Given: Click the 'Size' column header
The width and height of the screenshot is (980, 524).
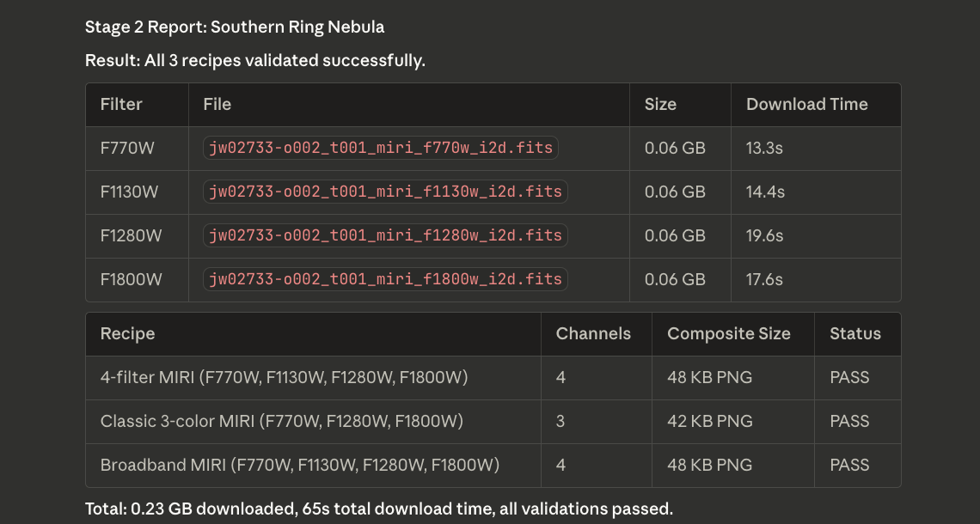Looking at the screenshot, I should pos(660,104).
